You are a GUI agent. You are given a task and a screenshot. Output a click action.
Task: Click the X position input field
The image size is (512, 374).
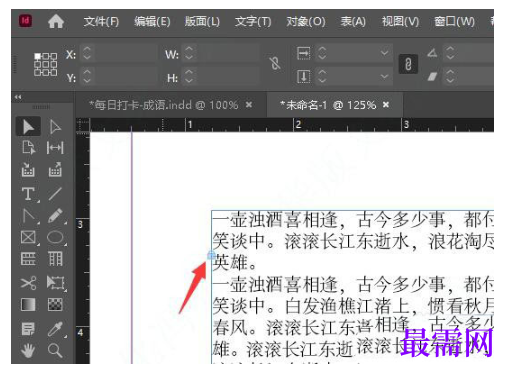pos(125,53)
